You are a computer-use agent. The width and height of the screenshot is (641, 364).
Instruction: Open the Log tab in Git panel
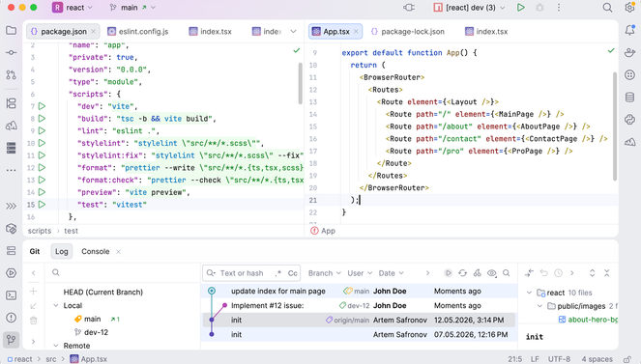click(x=61, y=251)
